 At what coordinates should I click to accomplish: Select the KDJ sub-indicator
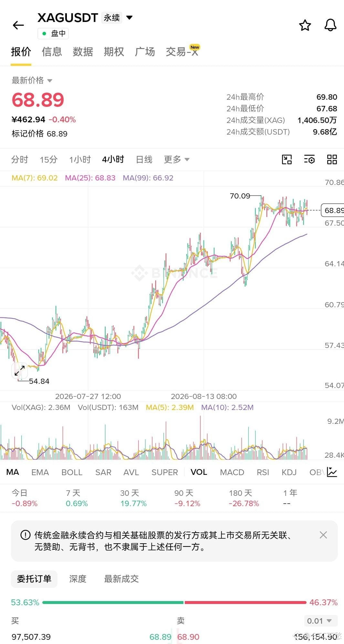[x=289, y=472]
